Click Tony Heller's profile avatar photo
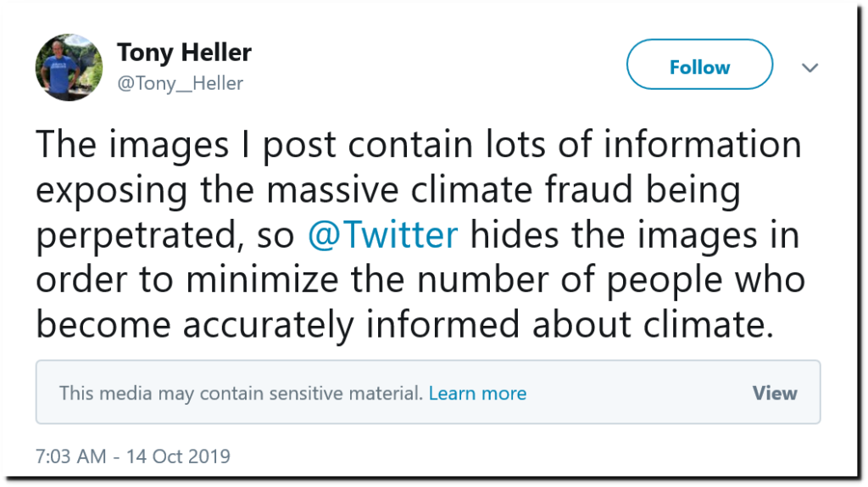 point(69,67)
